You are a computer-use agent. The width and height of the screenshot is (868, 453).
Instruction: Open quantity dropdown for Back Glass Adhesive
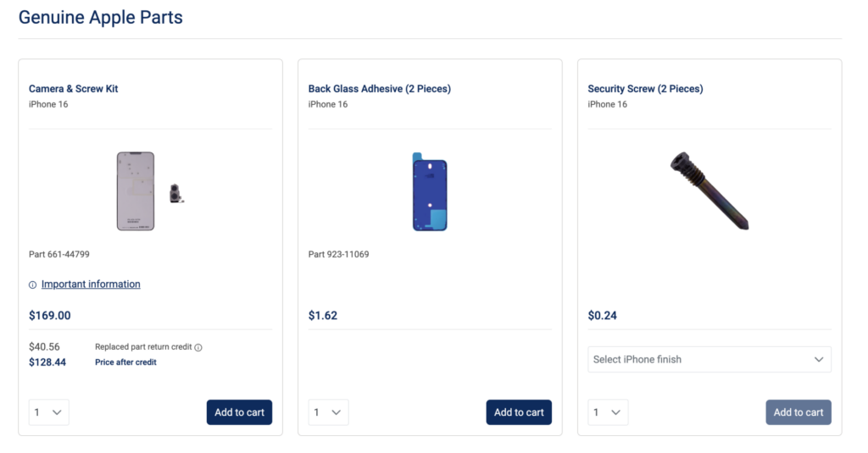tap(328, 412)
